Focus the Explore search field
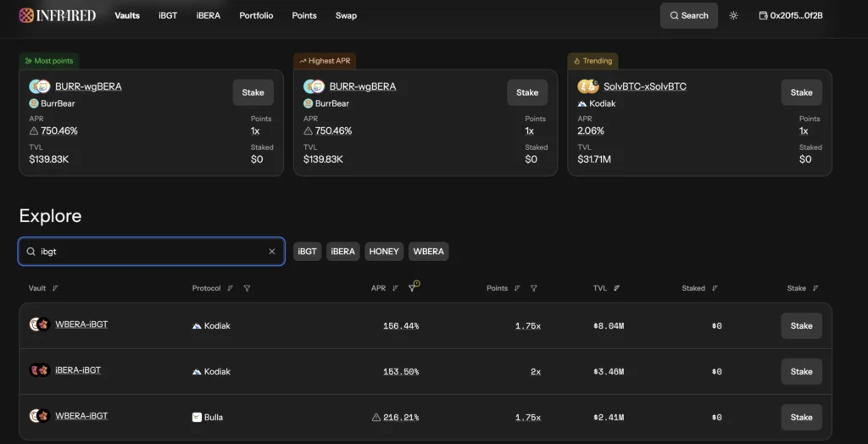The image size is (868, 444). point(152,252)
